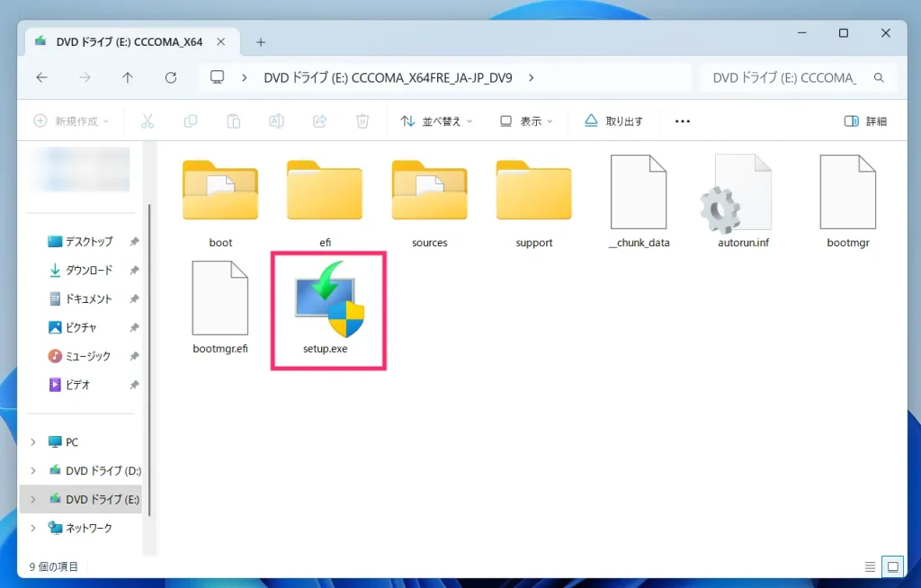Click the Copy icon in toolbar
921x588 pixels.
[191, 121]
